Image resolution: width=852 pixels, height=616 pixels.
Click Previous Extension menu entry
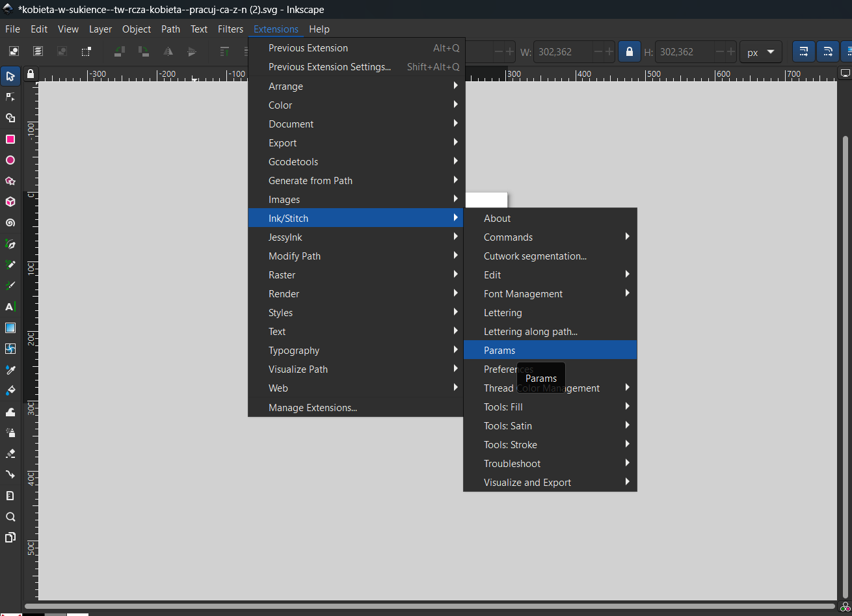tap(356, 47)
